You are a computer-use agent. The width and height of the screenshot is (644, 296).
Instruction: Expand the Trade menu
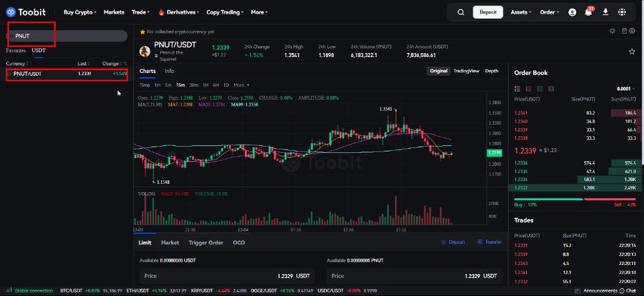140,12
